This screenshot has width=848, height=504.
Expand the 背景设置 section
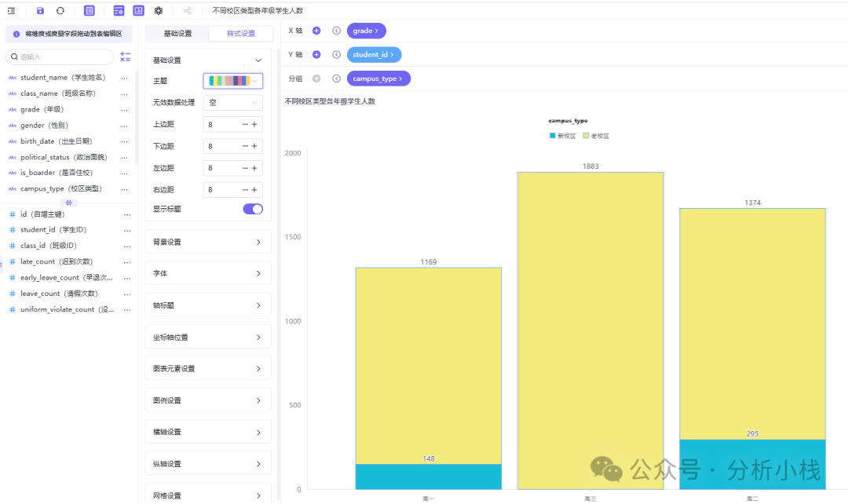207,242
